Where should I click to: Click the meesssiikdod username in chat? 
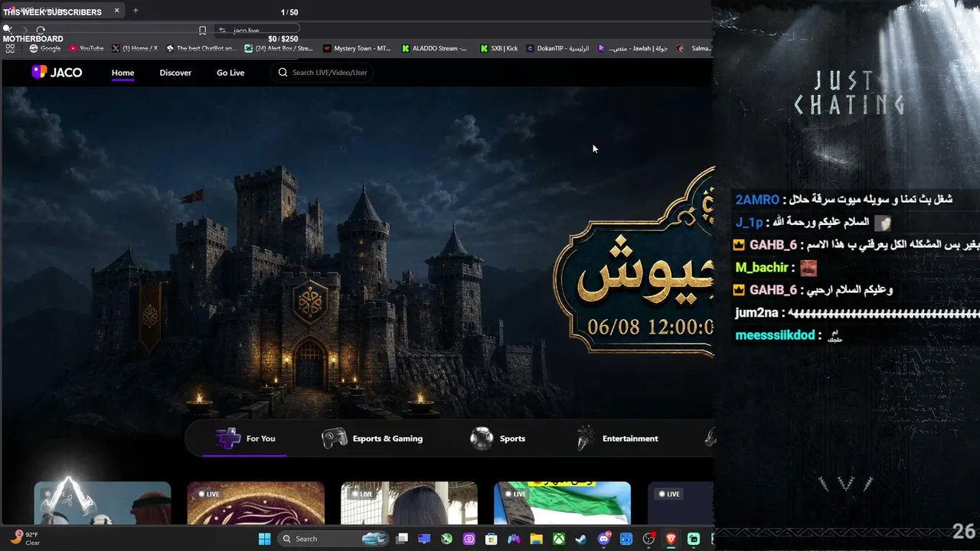click(x=775, y=335)
